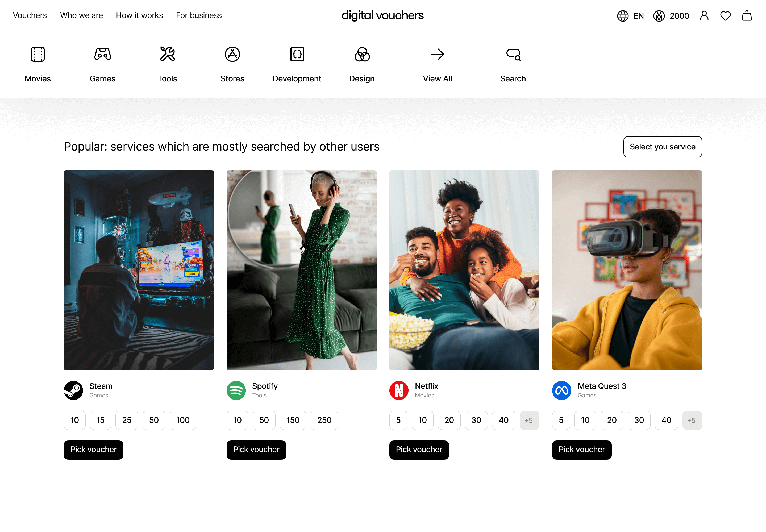
Task: Expand hidden Netflix denominations via +5
Action: pyautogui.click(x=529, y=420)
